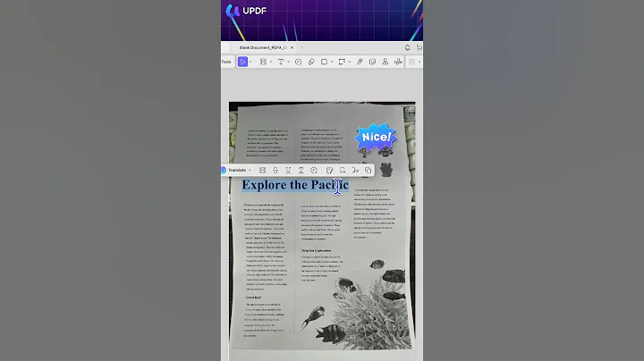Click the shopping cart icon

pos(419,47)
